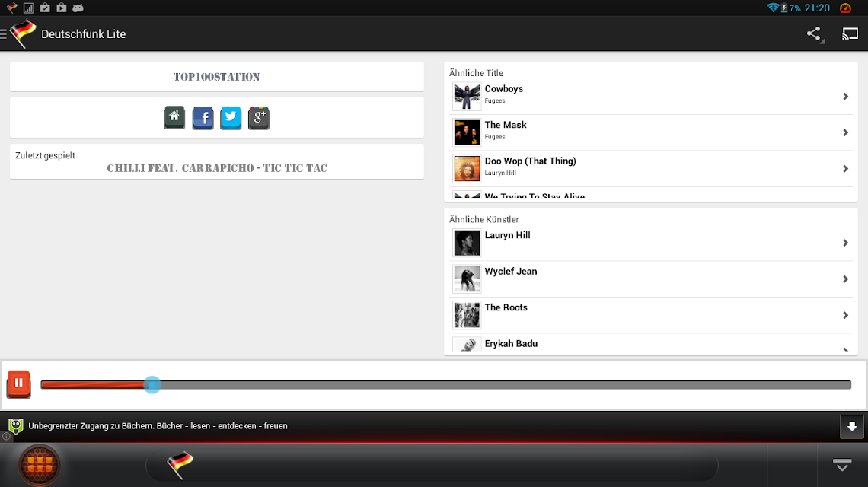Tap the German flag icon in bottom bar
Image resolution: width=868 pixels, height=487 pixels.
[x=180, y=464]
